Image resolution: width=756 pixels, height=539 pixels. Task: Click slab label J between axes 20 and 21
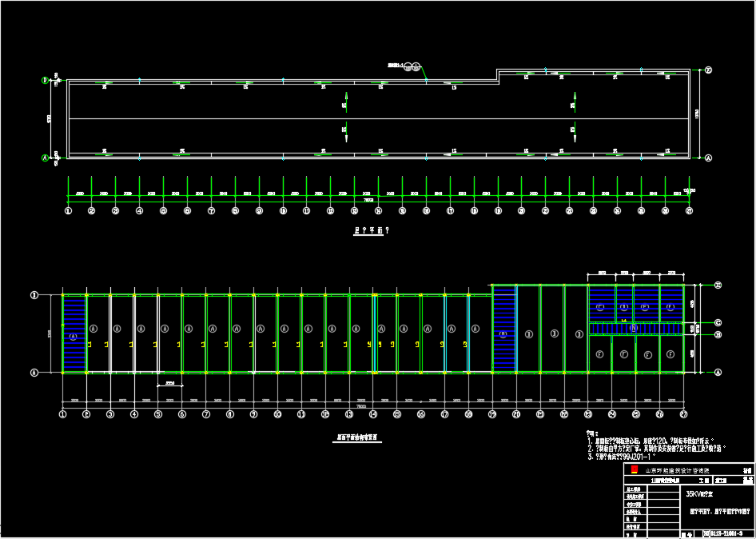529,334
